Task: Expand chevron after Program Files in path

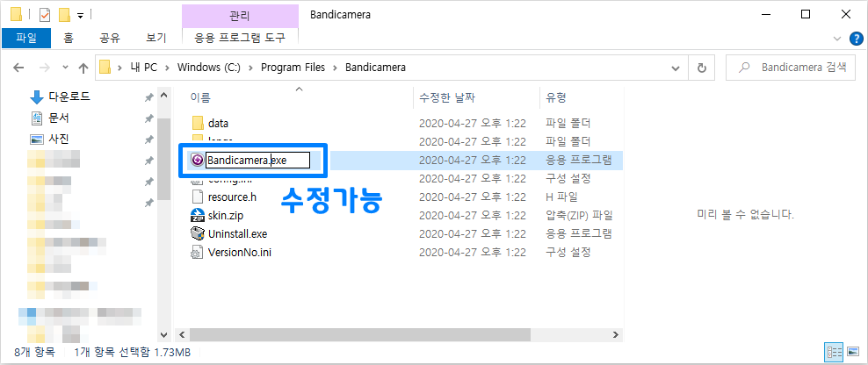Action: tap(335, 68)
